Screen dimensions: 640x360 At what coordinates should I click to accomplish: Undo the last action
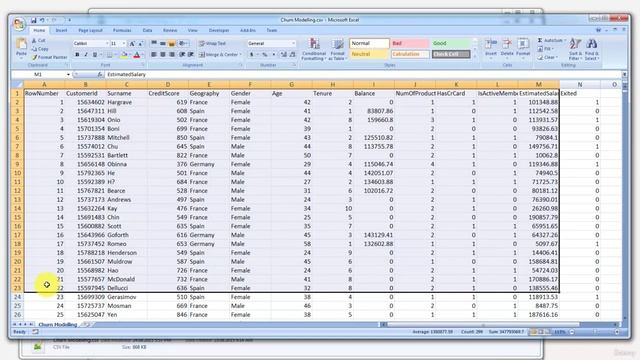(x=42, y=20)
